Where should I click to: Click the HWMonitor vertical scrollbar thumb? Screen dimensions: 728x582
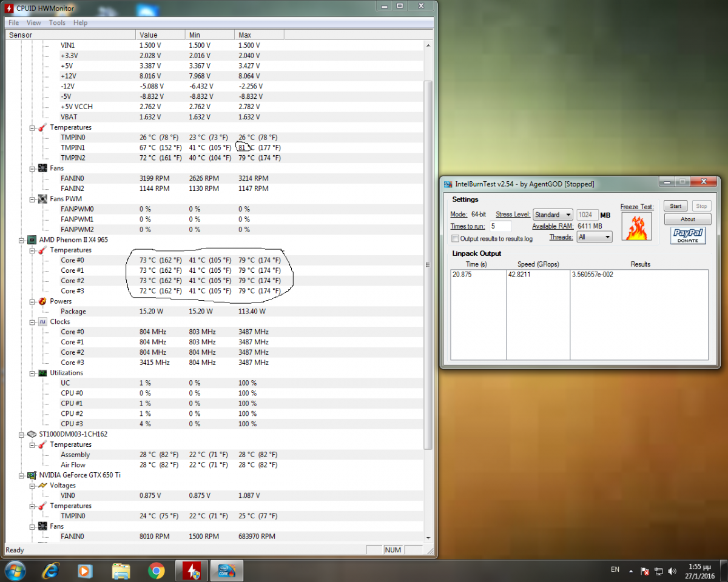[428, 265]
